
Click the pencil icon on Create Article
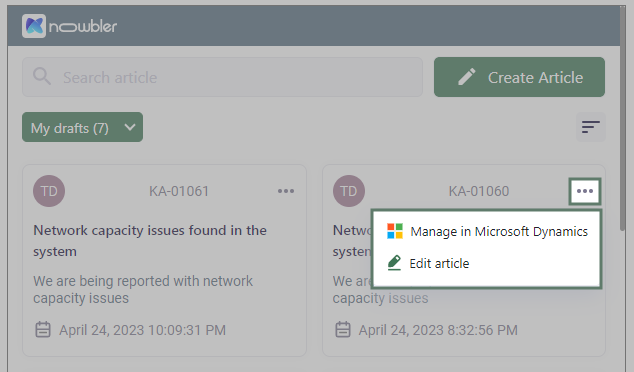point(467,77)
